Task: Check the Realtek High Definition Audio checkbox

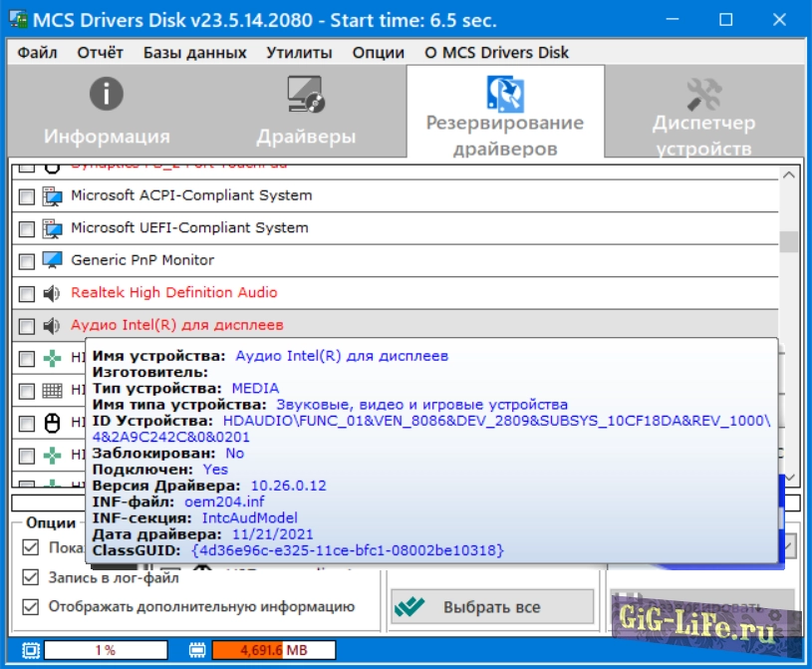Action: [27, 294]
